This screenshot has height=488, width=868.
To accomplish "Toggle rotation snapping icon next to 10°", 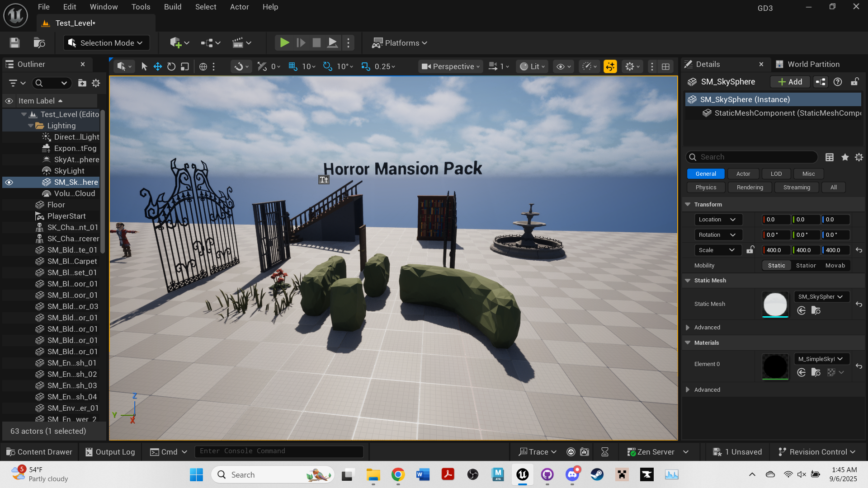I will pos(328,66).
